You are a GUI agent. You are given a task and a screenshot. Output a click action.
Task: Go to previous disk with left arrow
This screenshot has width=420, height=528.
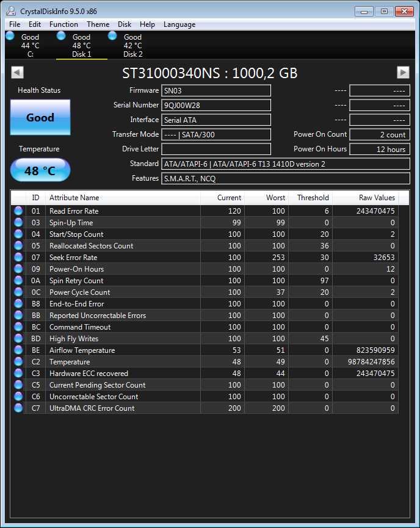[x=17, y=73]
